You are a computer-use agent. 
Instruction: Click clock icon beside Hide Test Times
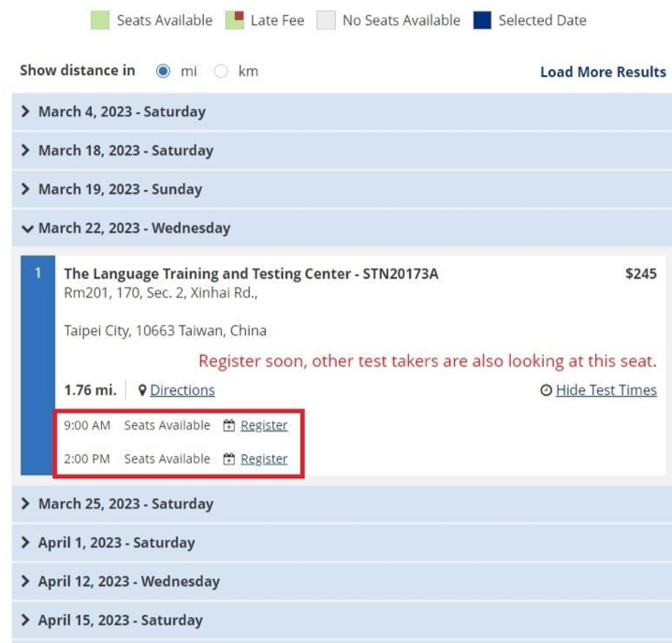[546, 390]
